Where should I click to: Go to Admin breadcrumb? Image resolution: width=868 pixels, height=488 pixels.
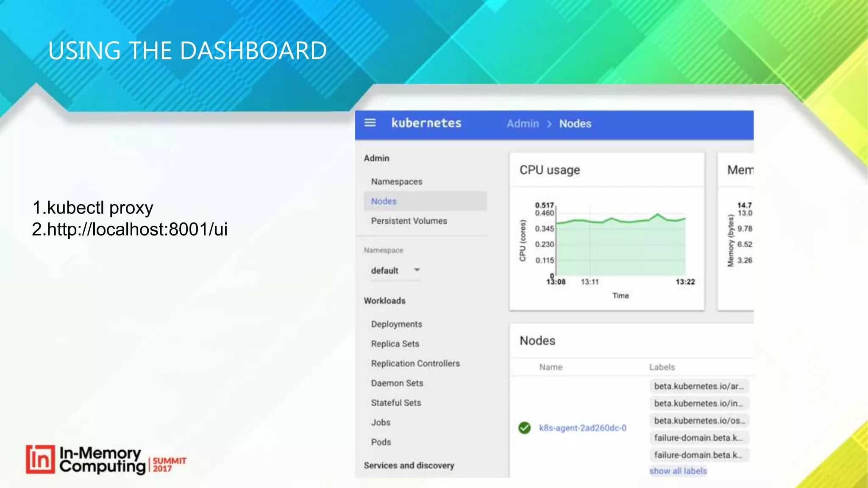point(523,124)
